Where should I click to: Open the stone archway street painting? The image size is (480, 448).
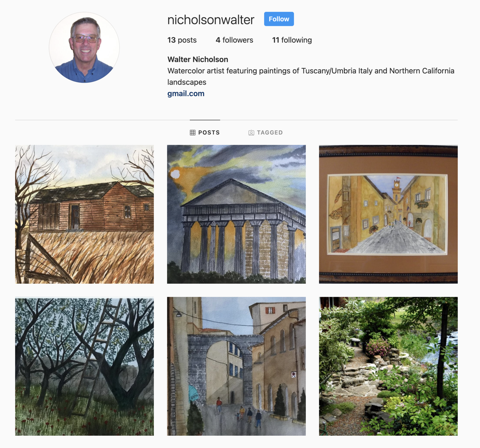(x=236, y=366)
